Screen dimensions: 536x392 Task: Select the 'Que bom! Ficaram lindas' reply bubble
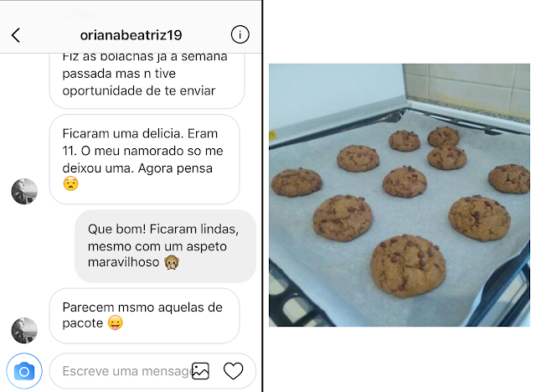pyautogui.click(x=166, y=246)
